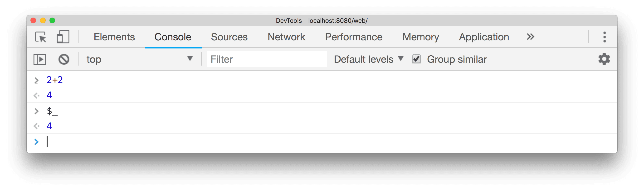Click the show console sidebar icon

click(40, 59)
